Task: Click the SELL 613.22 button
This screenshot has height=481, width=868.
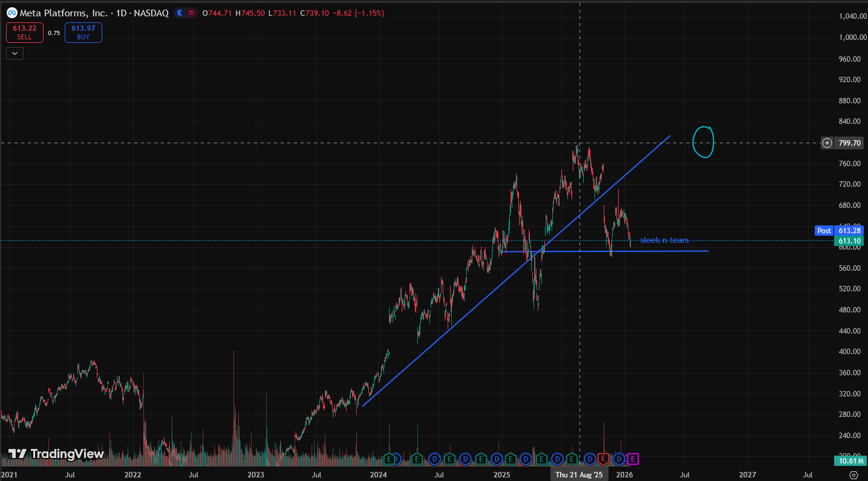Action: pos(25,33)
